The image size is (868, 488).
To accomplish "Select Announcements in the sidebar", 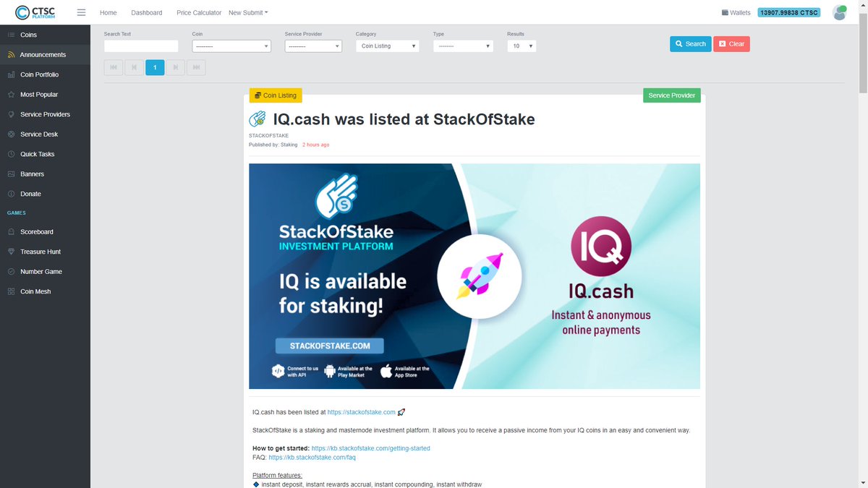I will [45, 55].
